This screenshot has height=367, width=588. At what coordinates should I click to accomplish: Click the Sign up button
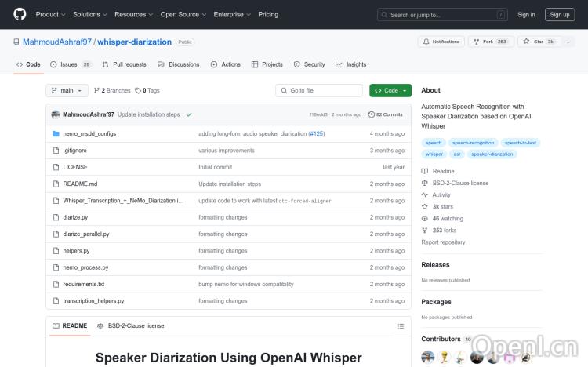pyautogui.click(x=560, y=14)
